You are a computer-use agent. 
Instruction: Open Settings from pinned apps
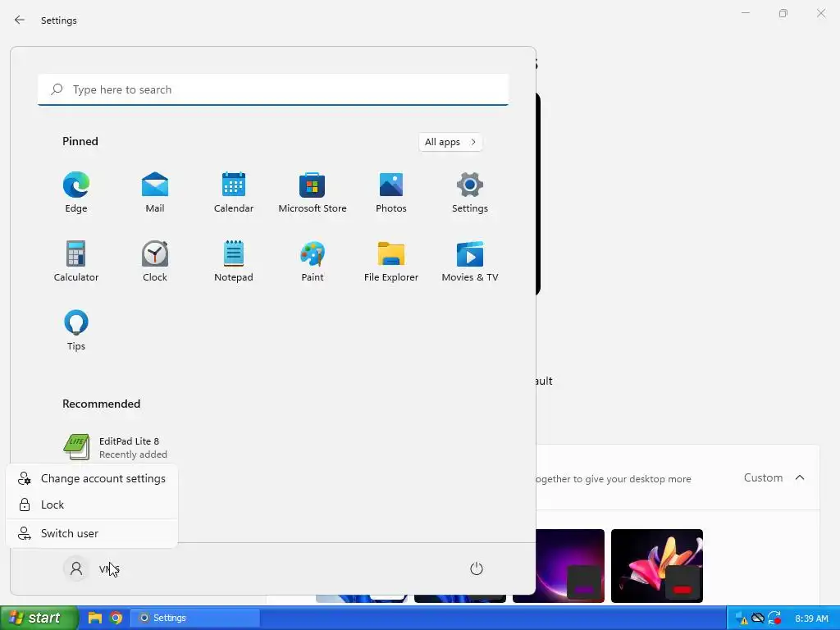coord(470,192)
